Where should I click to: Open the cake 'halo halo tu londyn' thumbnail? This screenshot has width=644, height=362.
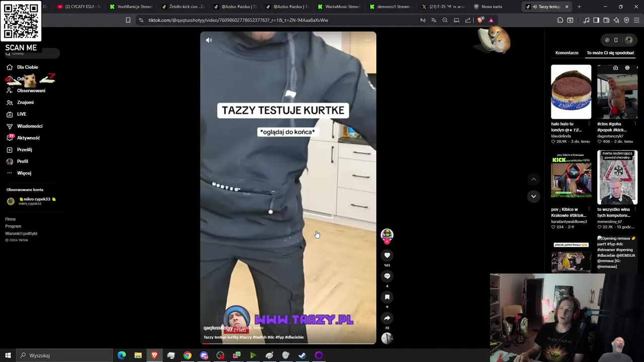pyautogui.click(x=571, y=92)
